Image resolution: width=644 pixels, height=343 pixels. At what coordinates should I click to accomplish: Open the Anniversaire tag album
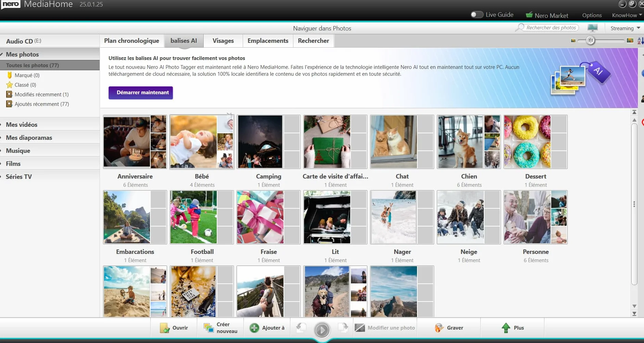tap(135, 142)
